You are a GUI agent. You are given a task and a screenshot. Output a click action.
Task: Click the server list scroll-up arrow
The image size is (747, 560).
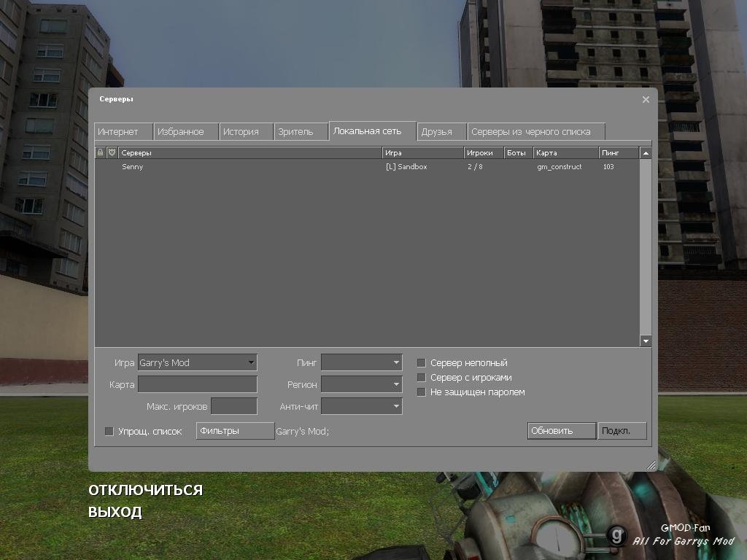[646, 153]
